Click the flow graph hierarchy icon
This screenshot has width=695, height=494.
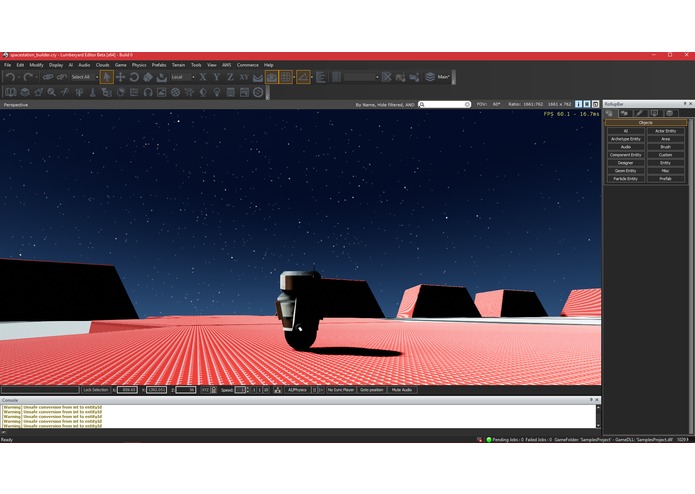tap(107, 92)
